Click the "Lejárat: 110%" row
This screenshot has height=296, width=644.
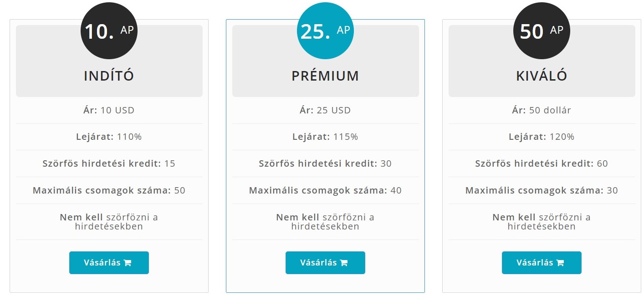coord(109,137)
